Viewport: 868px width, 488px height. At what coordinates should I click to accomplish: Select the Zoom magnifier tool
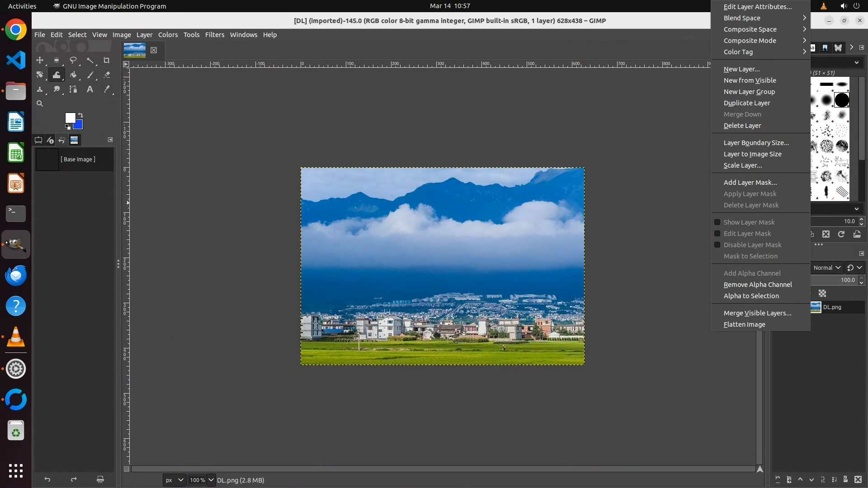pyautogui.click(x=40, y=104)
